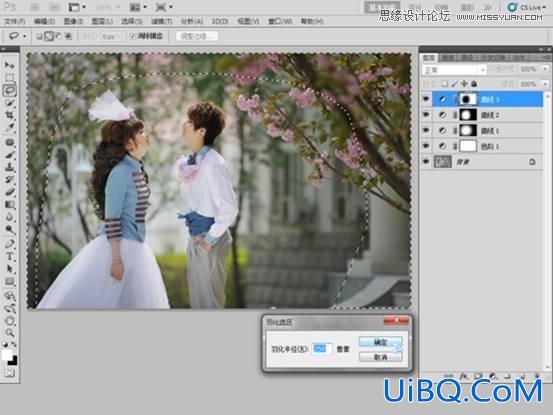Select the History Brush tool
The width and height of the screenshot is (553, 415).
pos(10,179)
